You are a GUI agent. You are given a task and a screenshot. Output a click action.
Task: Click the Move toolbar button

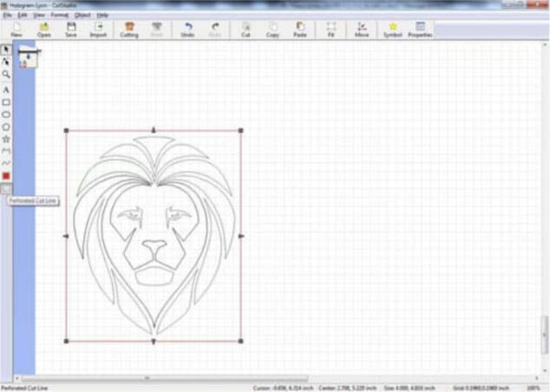pos(362,29)
